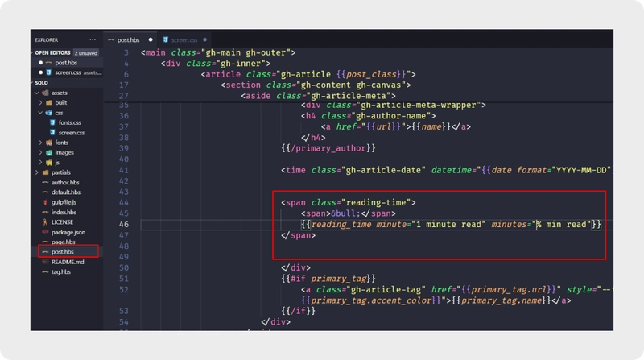Screen dimensions: 644x360
Task: Collapse the css folder chevron
Action: point(40,113)
